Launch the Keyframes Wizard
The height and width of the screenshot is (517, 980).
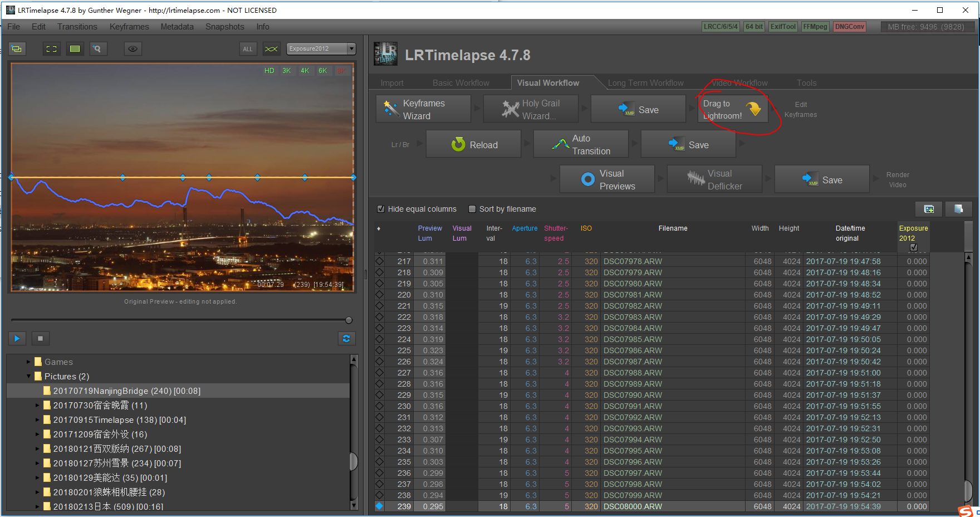point(423,109)
